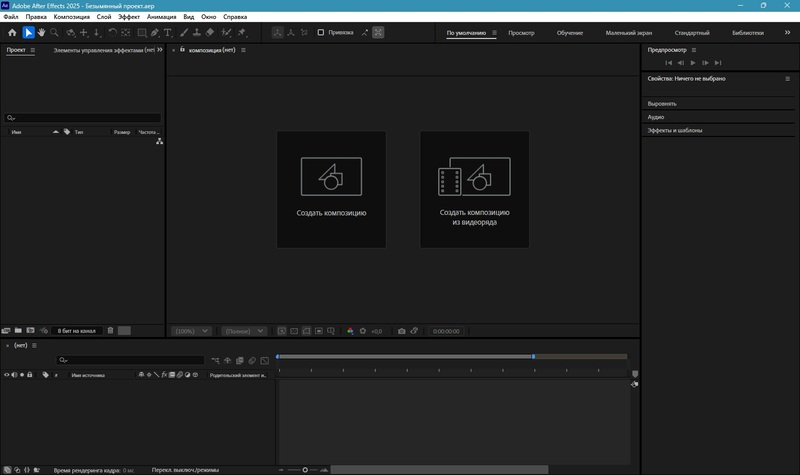
Task: Select the Eraser tool
Action: pos(210,32)
